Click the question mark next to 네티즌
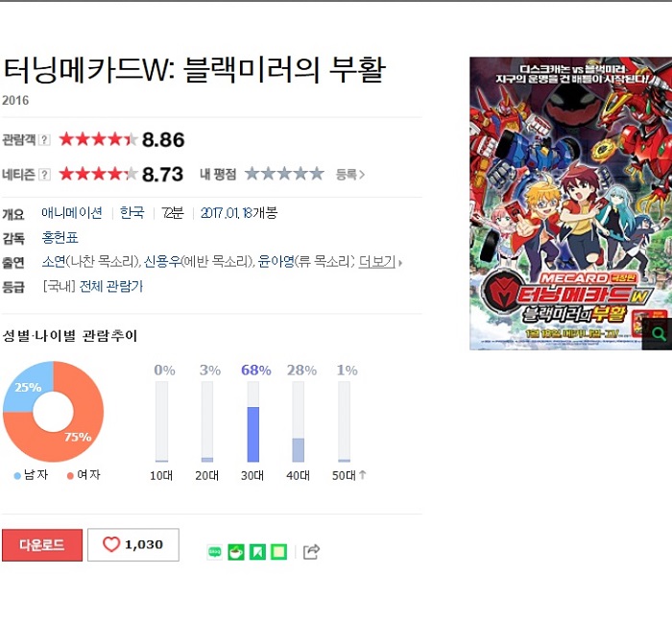Image resolution: width=672 pixels, height=623 pixels. (44, 175)
